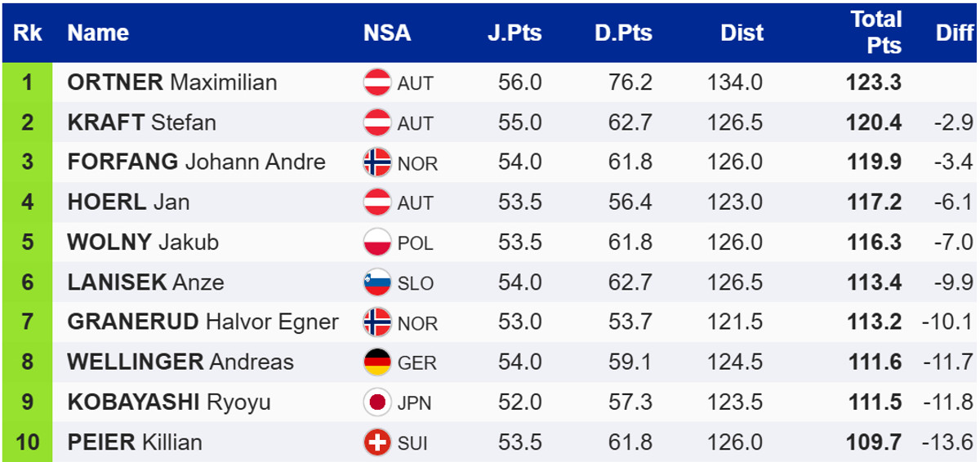This screenshot has height=462, width=980.
Task: Click Poland flag icon in WOLNY row
Action: [377, 242]
